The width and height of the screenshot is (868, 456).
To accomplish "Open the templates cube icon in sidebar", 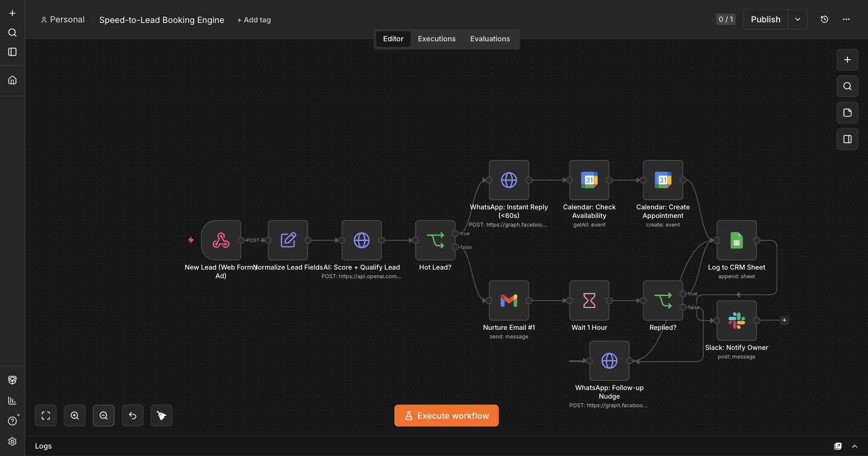I will coord(12,380).
